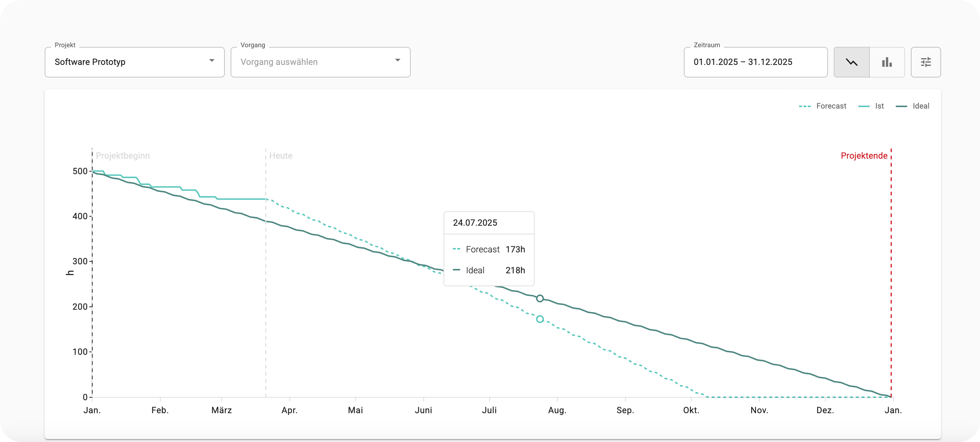Image resolution: width=980 pixels, height=442 pixels.
Task: Switch to line chart view
Action: pyautogui.click(x=851, y=62)
